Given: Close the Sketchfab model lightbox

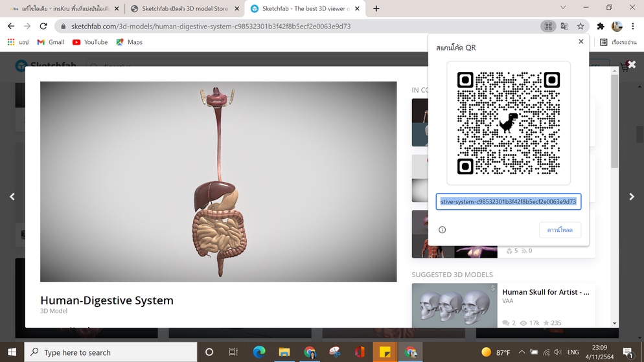Looking at the screenshot, I should pyautogui.click(x=632, y=65).
